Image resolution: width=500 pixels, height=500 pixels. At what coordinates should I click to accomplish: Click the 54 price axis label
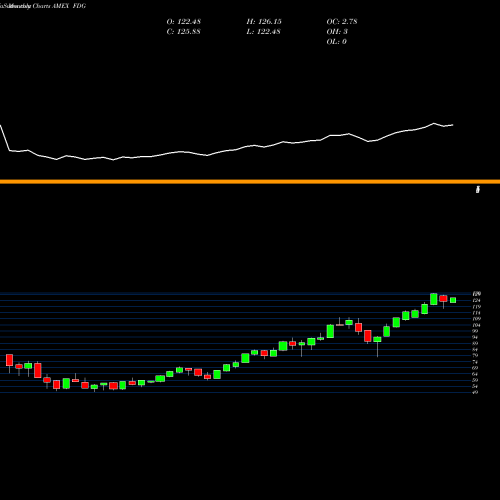[x=476, y=386]
